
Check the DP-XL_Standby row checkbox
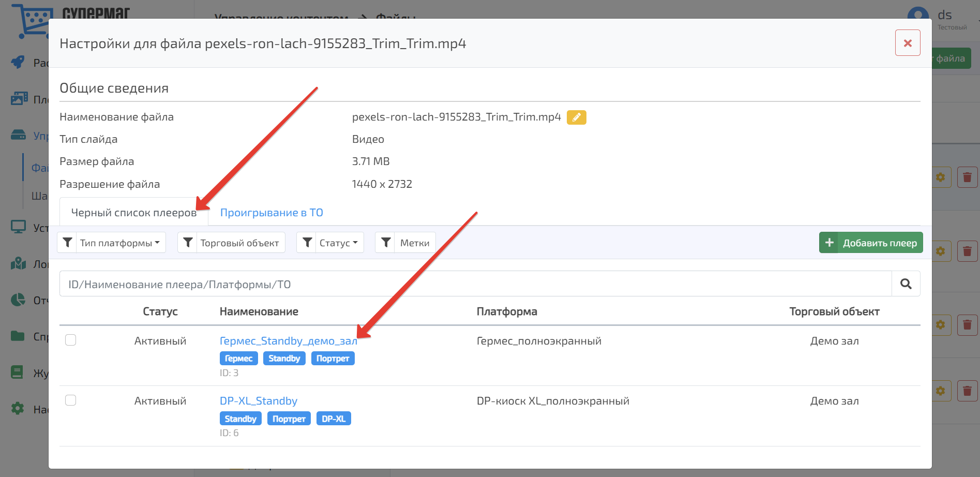[x=71, y=400]
